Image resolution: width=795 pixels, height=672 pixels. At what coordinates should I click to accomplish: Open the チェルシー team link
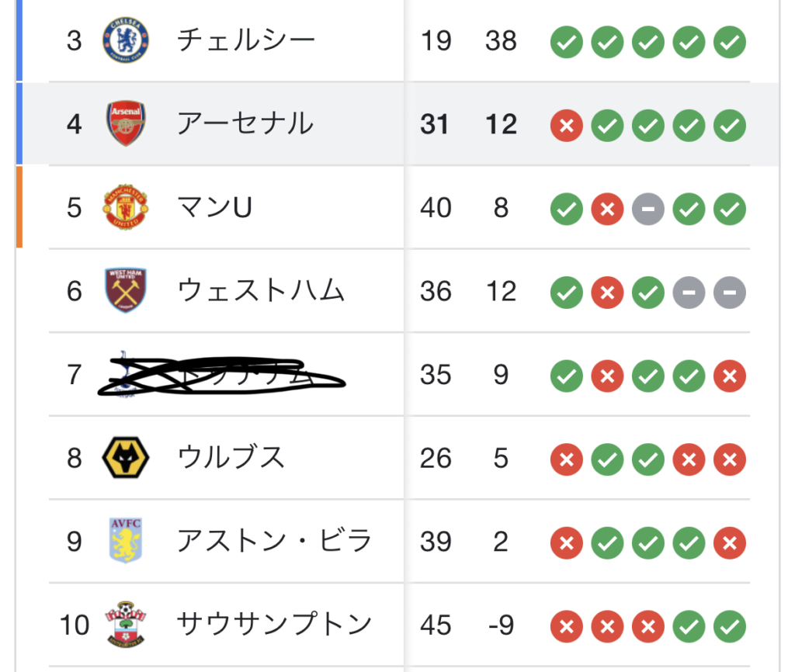[x=246, y=40]
